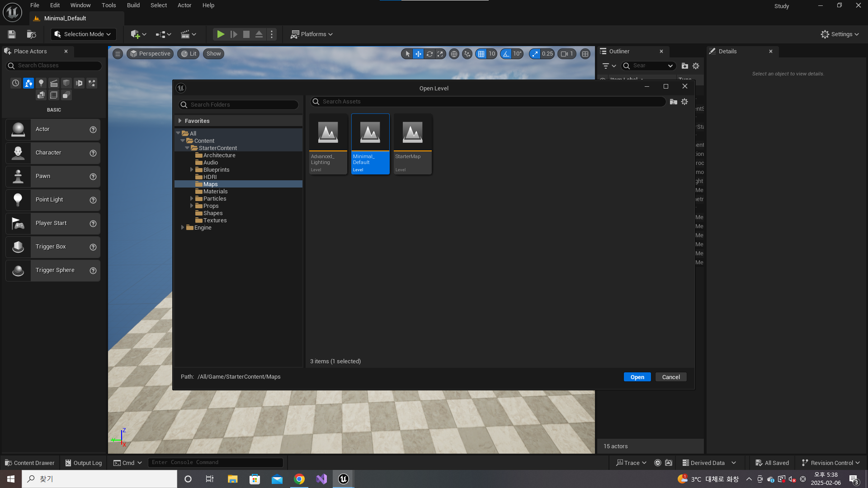Image resolution: width=868 pixels, height=488 pixels.
Task: Open rotation snap value 10°
Action: [518, 54]
